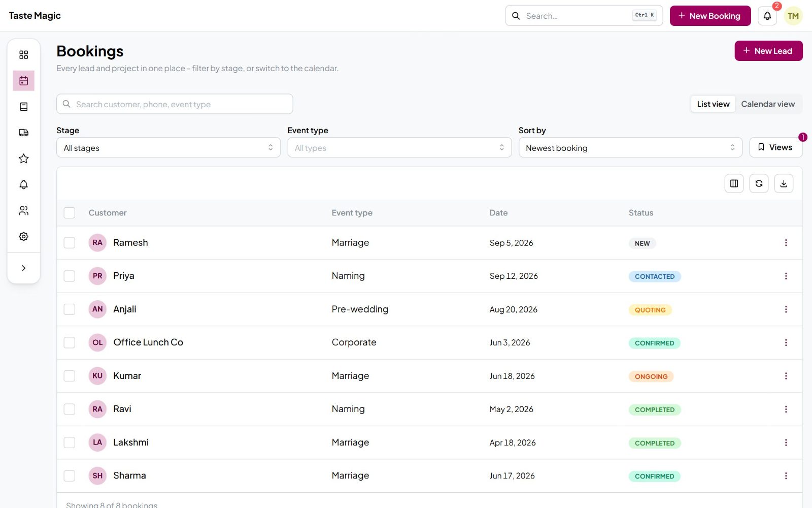Open row actions menu for Lakshmi
812x508 pixels.
[786, 442]
